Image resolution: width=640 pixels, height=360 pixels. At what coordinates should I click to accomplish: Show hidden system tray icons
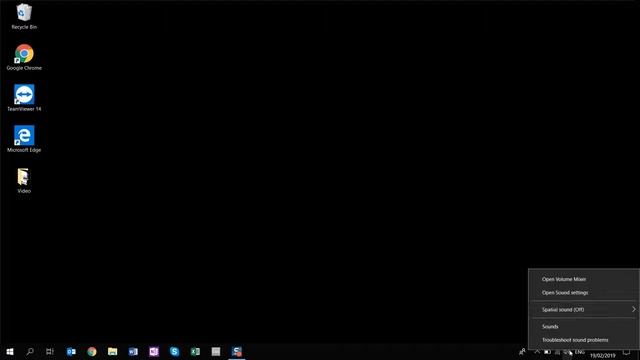[537, 352]
